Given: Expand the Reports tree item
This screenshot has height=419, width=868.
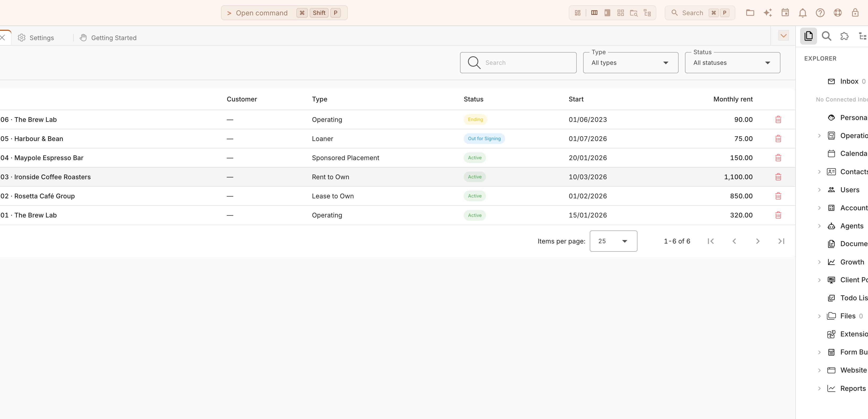Looking at the screenshot, I should tap(819, 388).
